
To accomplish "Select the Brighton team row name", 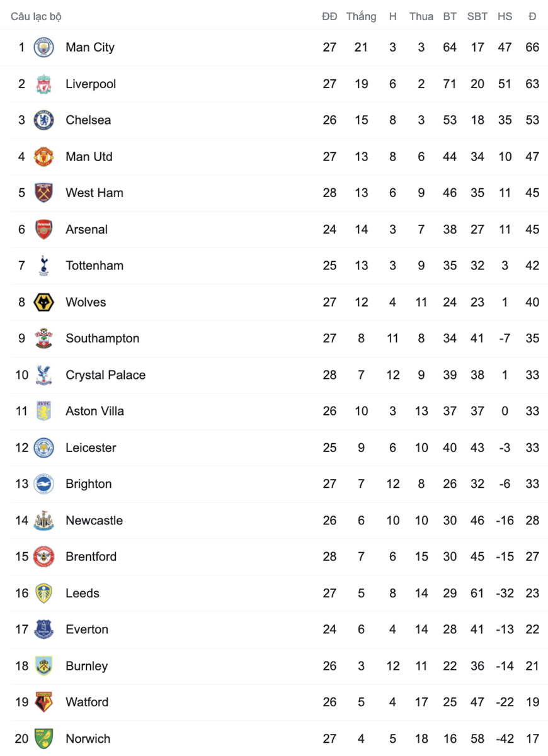I will coord(89,484).
